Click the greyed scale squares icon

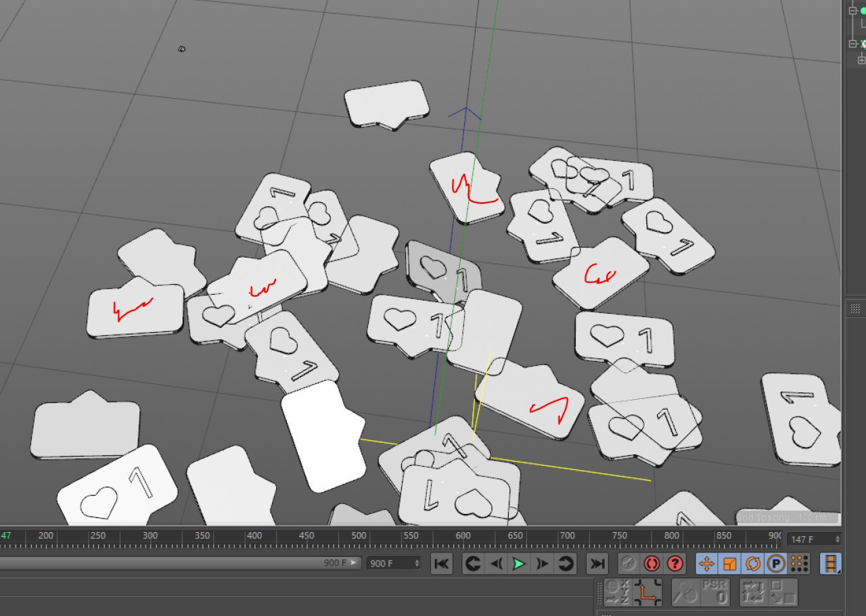pyautogui.click(x=782, y=593)
